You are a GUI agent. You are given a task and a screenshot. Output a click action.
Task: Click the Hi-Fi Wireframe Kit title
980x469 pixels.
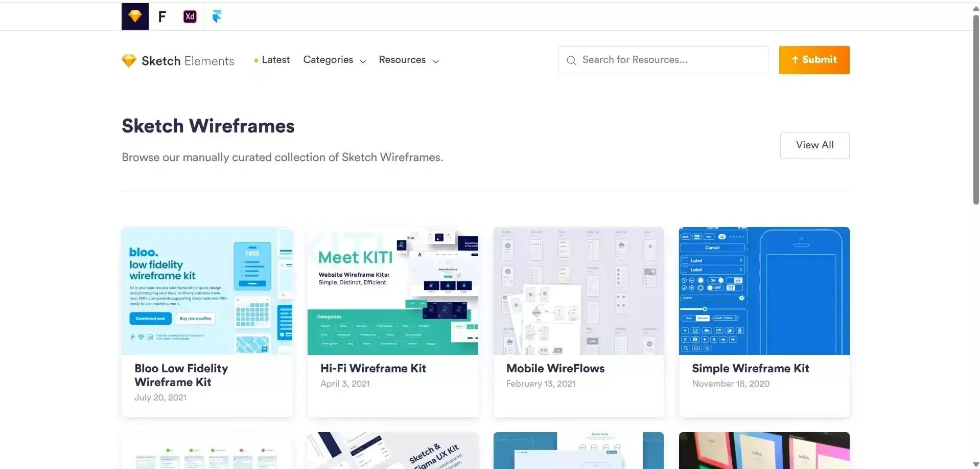373,368
